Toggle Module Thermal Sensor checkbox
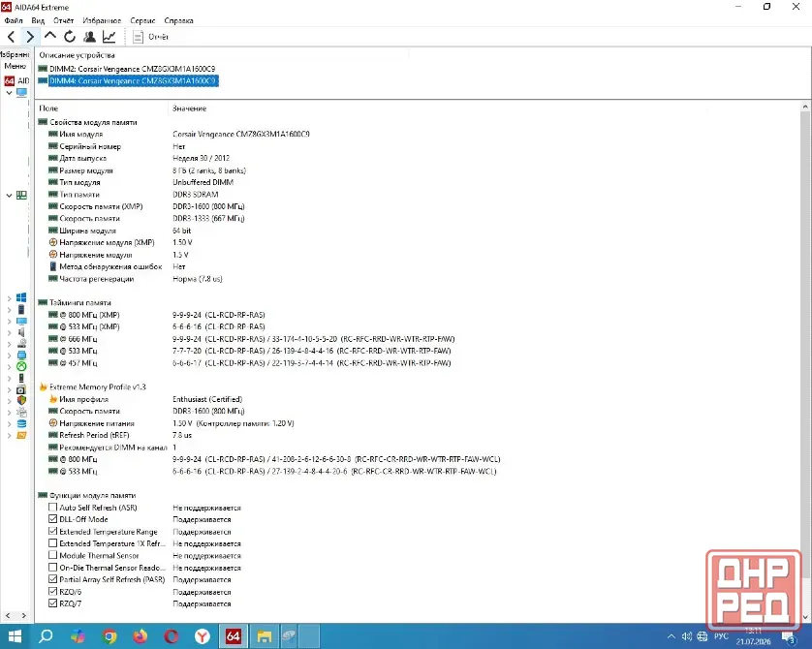This screenshot has height=649, width=812. 53,555
